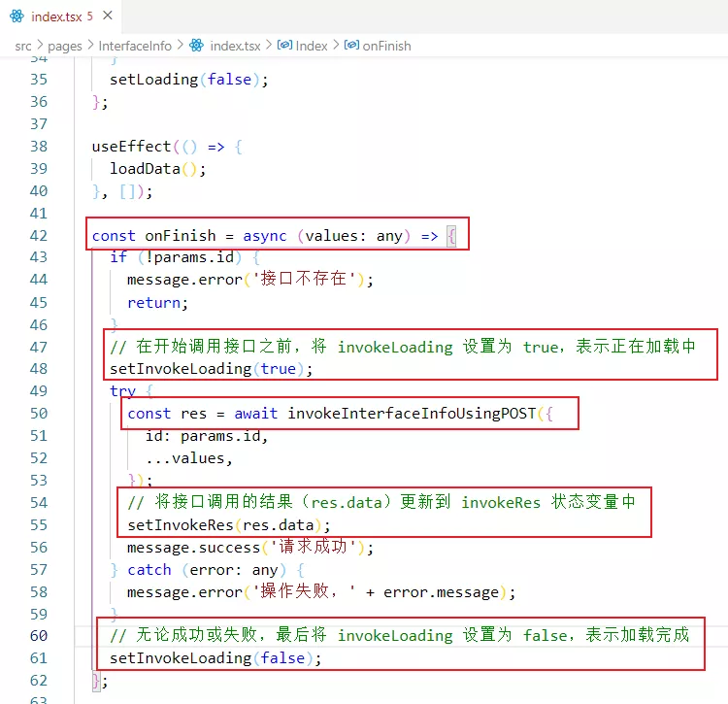The width and height of the screenshot is (728, 704).
Task: Click on !params.id condition
Action: point(193,257)
